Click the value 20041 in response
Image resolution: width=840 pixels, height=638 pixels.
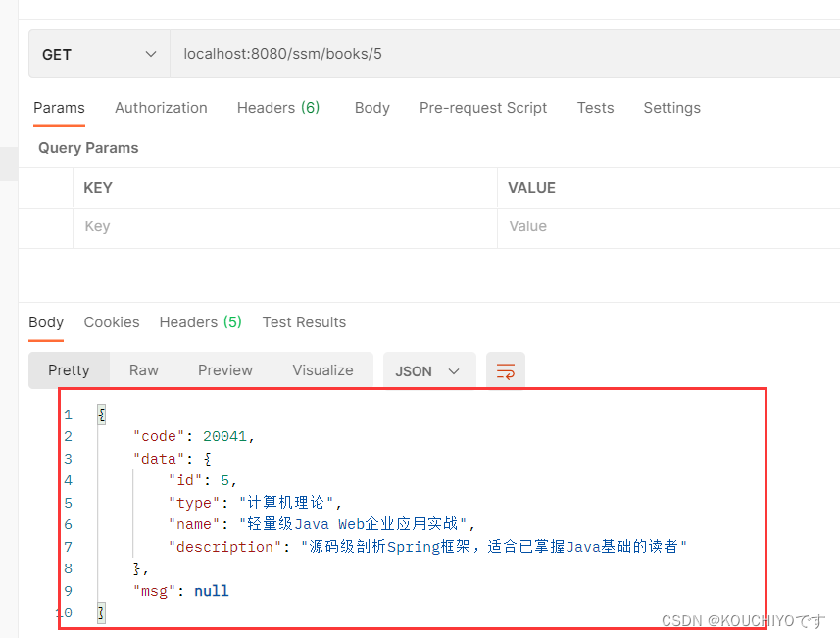(x=224, y=436)
